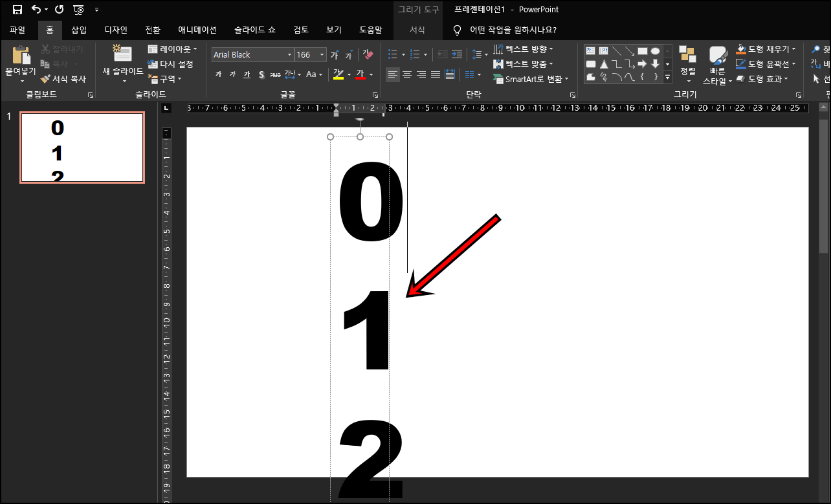Screen dimensions: 831x504
Task: Click the 다시 설정 button
Action: pyautogui.click(x=171, y=64)
